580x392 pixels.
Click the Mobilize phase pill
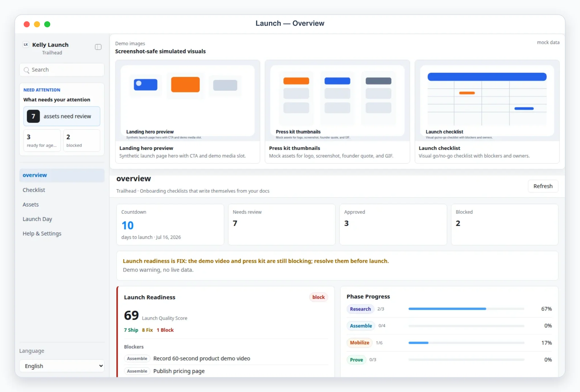tap(359, 343)
